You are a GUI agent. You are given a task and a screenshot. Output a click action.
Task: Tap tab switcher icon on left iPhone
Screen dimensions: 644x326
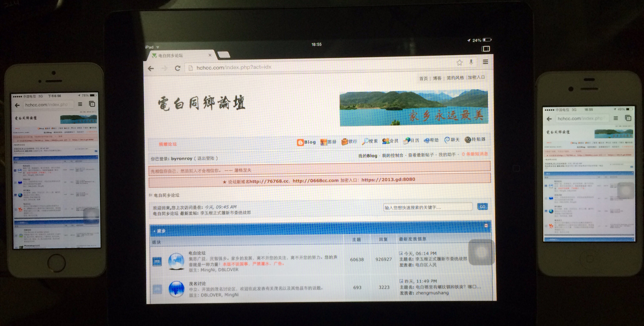pyautogui.click(x=92, y=104)
